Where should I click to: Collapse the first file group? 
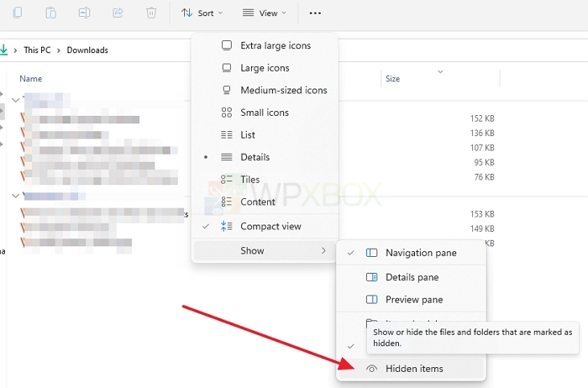[15, 100]
